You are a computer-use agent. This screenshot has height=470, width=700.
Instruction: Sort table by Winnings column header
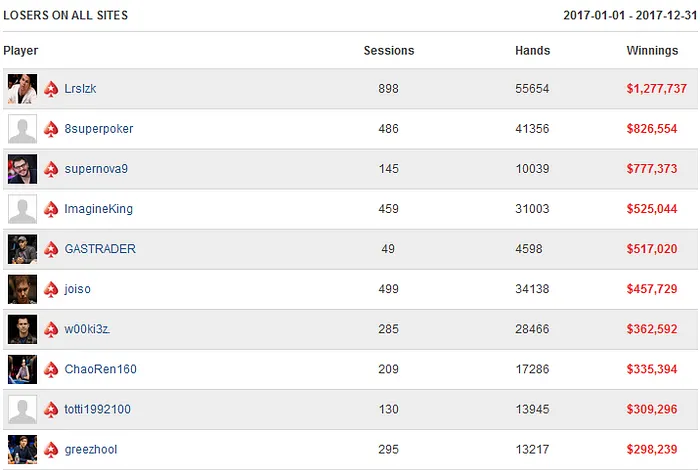pyautogui.click(x=652, y=50)
